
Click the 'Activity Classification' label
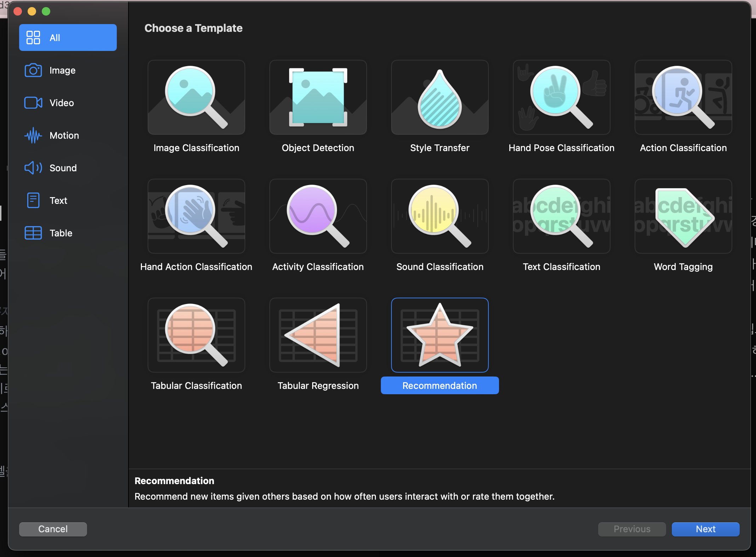318,267
